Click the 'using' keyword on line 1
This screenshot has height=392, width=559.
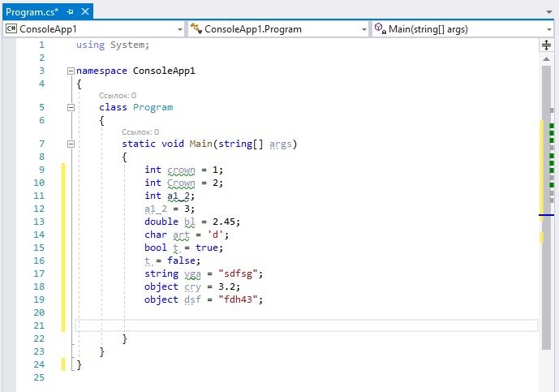pos(91,45)
